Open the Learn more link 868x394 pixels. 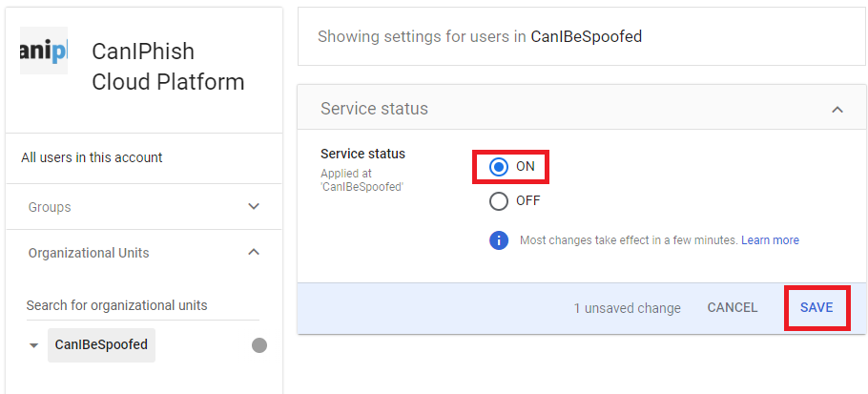[x=770, y=240]
